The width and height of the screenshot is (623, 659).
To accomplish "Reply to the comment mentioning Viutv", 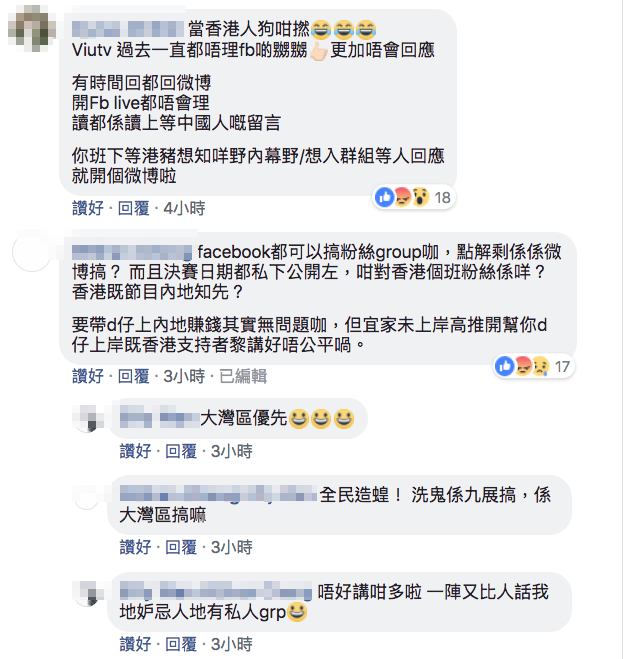I will (x=134, y=208).
